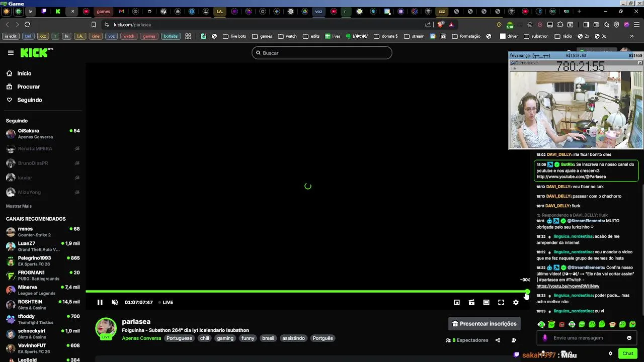This screenshot has width=644, height=362.
Task: Open the live bots bookmark folder
Action: (x=234, y=36)
